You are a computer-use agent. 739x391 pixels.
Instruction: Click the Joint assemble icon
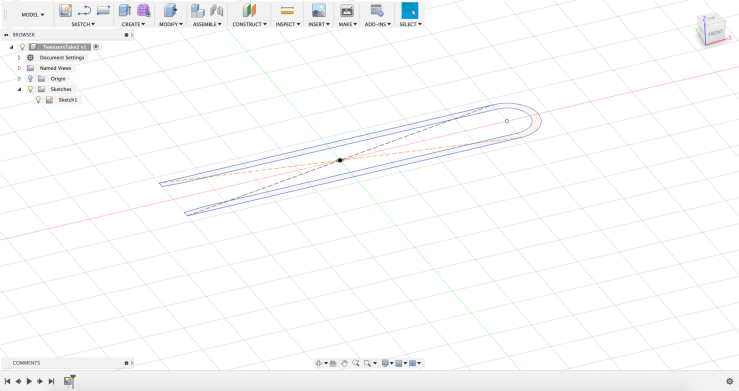click(x=216, y=10)
